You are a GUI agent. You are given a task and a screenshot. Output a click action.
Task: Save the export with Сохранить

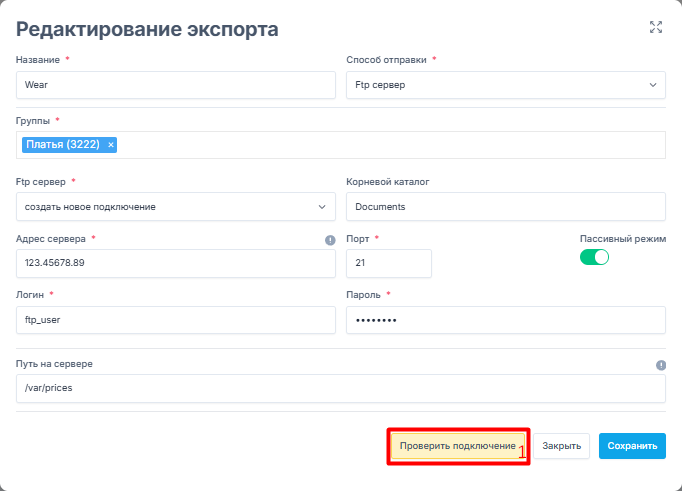[632, 446]
